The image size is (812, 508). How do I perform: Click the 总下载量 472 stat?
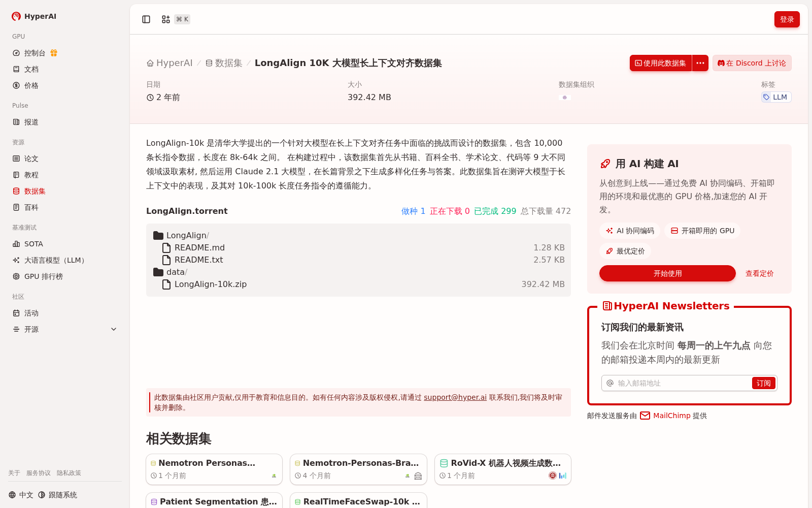pos(546,211)
